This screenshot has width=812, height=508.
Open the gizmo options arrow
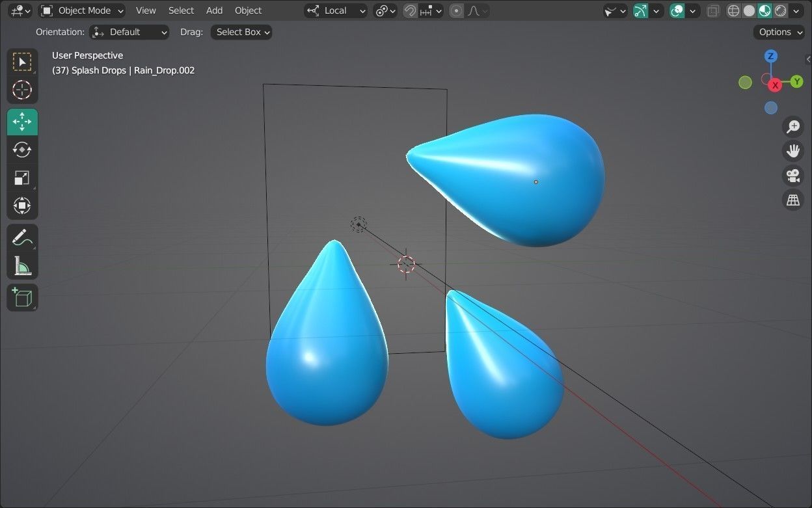tap(656, 10)
